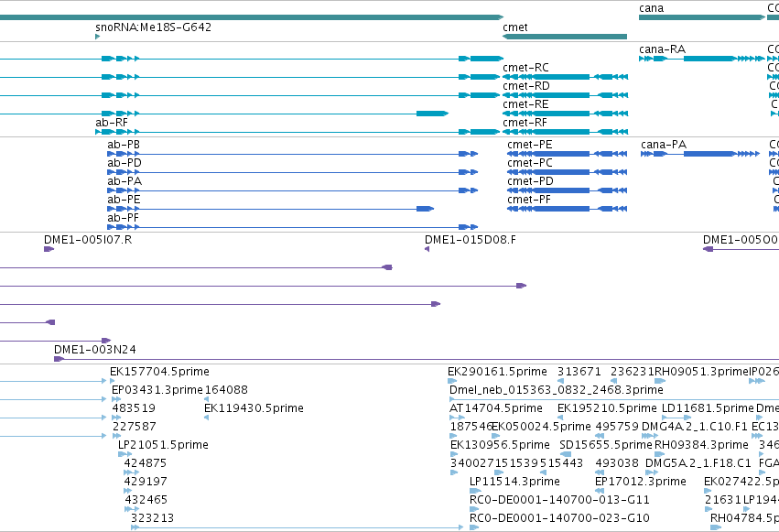Click the Dmel_neb_015363_0832_2468.3prime label
779x532 pixels.
click(557, 389)
